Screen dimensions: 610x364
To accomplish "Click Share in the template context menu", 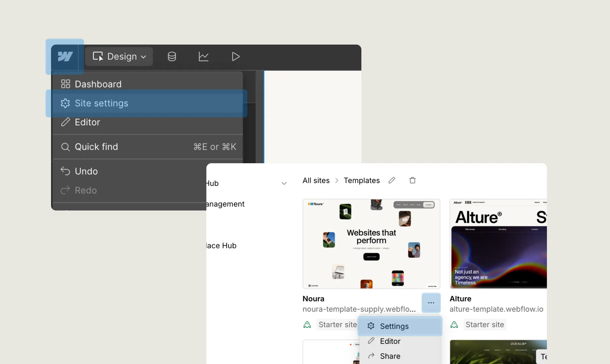I will [390, 356].
